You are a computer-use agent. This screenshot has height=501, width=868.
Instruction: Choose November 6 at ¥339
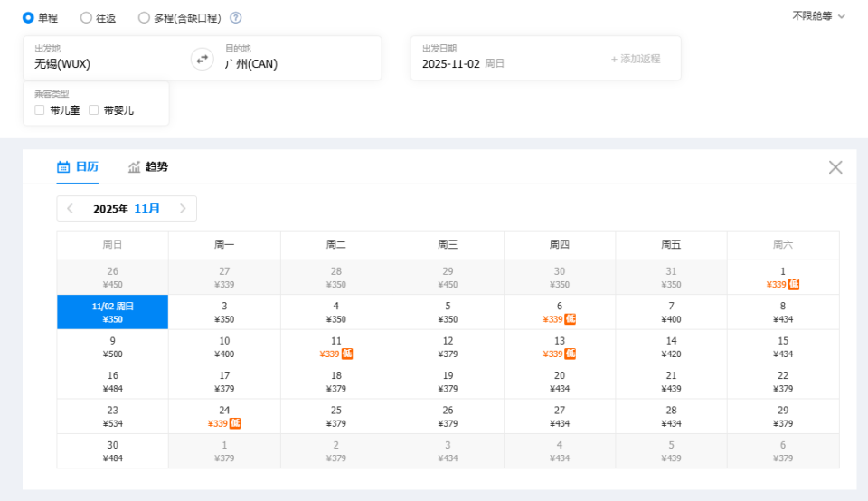pyautogui.click(x=560, y=312)
